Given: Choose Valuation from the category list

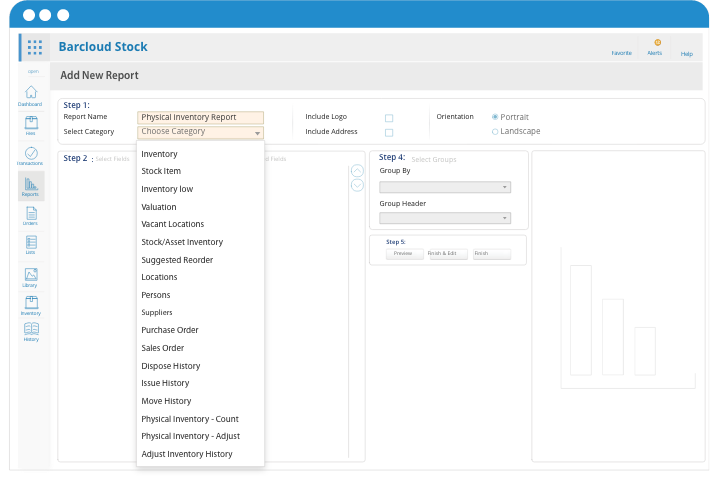Looking at the screenshot, I should [159, 207].
